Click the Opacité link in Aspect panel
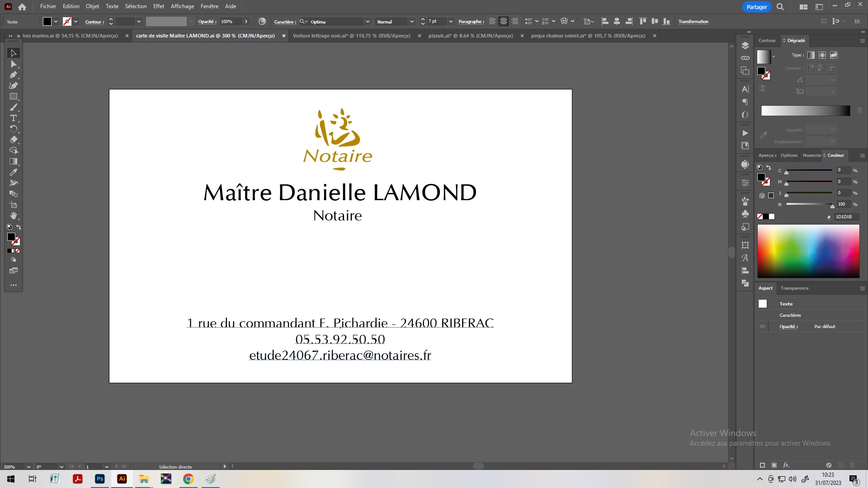 (x=788, y=327)
